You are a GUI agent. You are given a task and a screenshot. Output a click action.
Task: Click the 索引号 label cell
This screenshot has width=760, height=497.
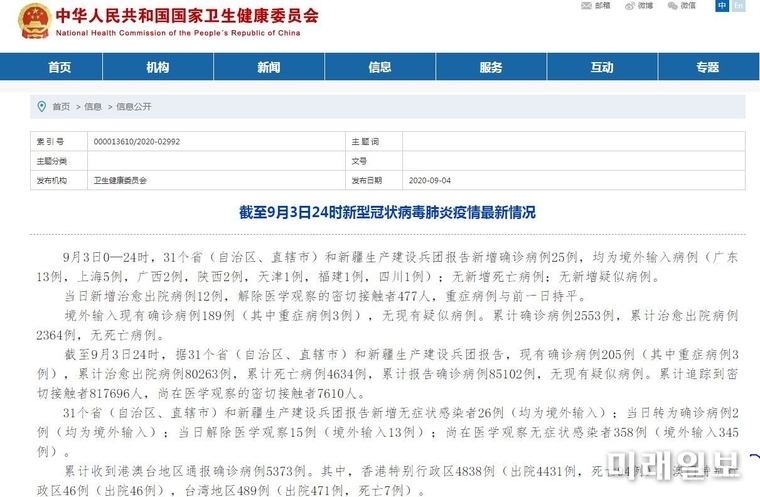coord(59,142)
